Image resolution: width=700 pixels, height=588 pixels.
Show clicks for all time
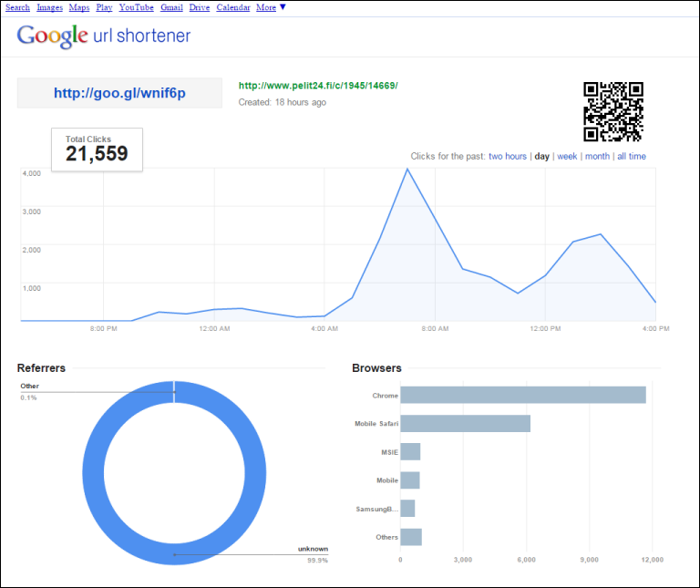(x=632, y=156)
